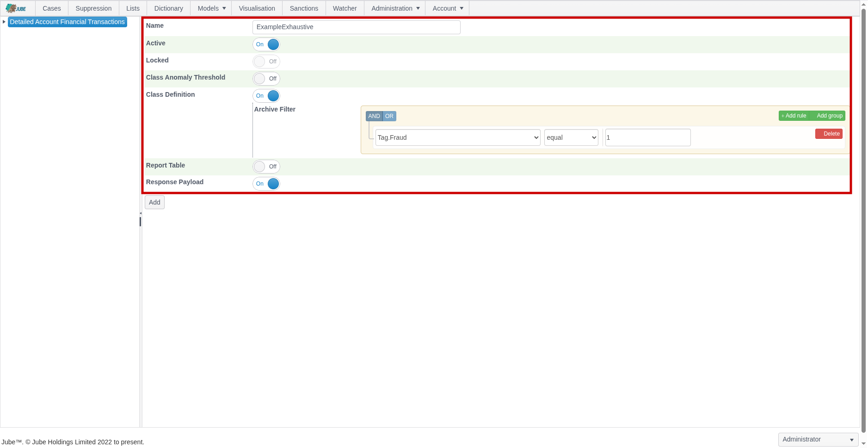Click the Name input field
Image resolution: width=868 pixels, height=448 pixels.
pyautogui.click(x=357, y=27)
